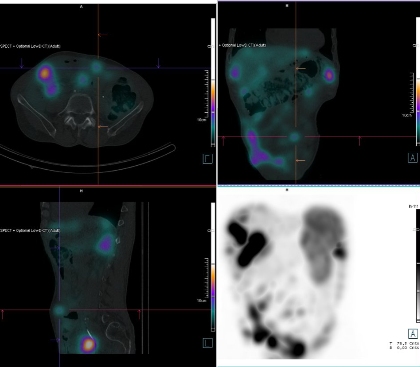Select the lower orange arrow marker in the coronal view
Viewport: 420px width, 367px height.
[x=301, y=160]
